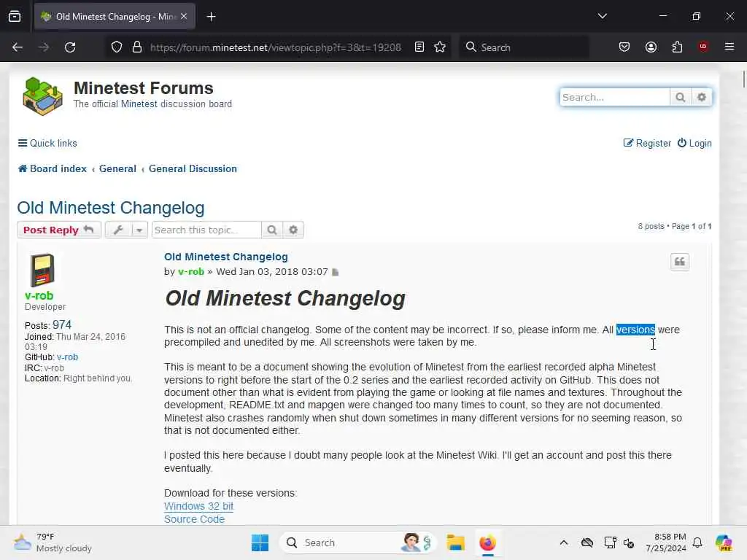The height and width of the screenshot is (560, 747).
Task: Open forum advanced search gear
Action: click(701, 97)
